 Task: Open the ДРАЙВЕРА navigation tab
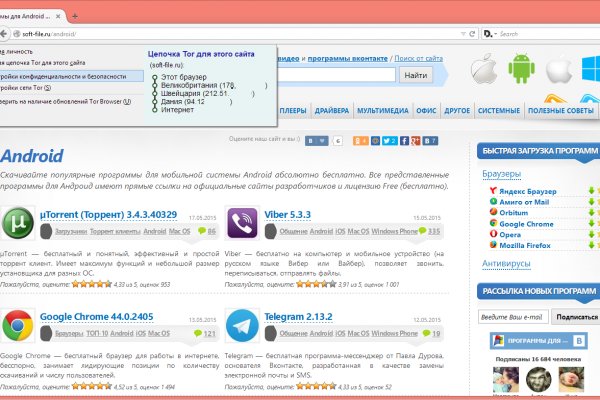[332, 111]
